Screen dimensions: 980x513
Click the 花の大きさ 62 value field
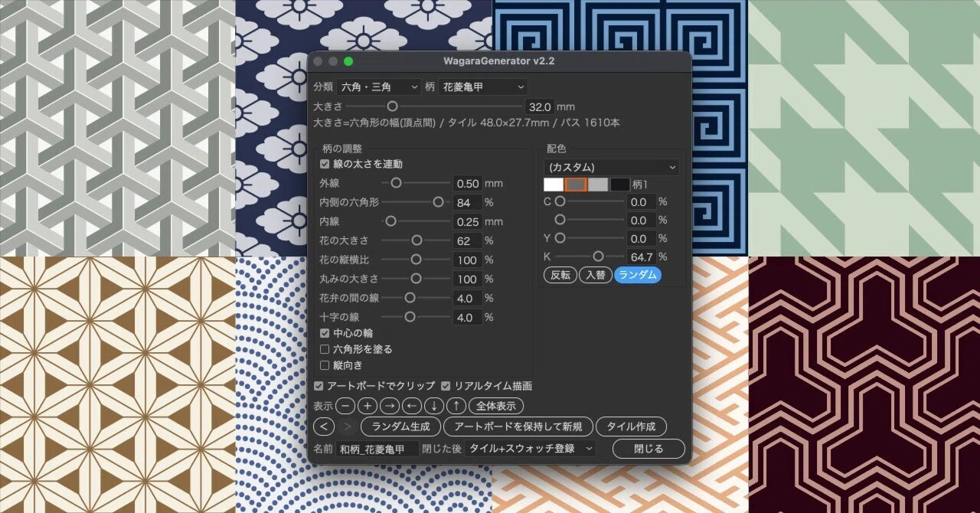tap(467, 240)
